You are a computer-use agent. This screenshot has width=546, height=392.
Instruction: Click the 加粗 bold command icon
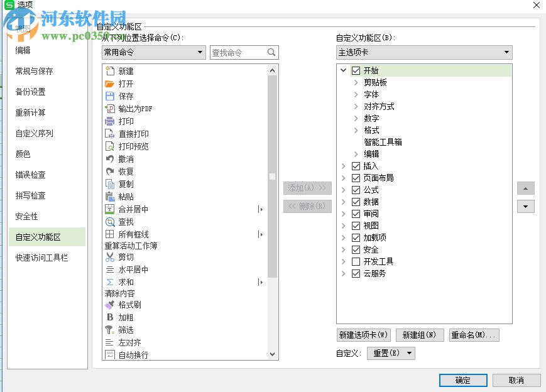tap(110, 318)
